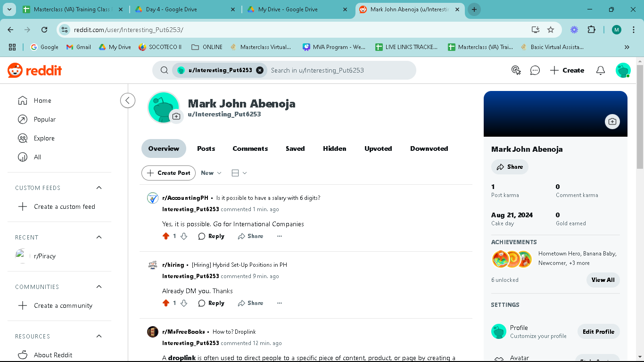Open more options on r/hiring comment

click(280, 303)
